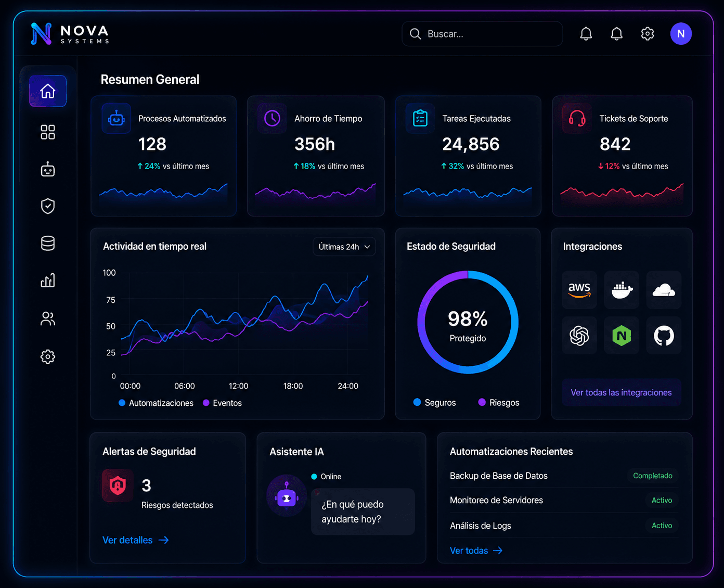Open the GitHub integration tile
This screenshot has width=724, height=588.
point(664,336)
